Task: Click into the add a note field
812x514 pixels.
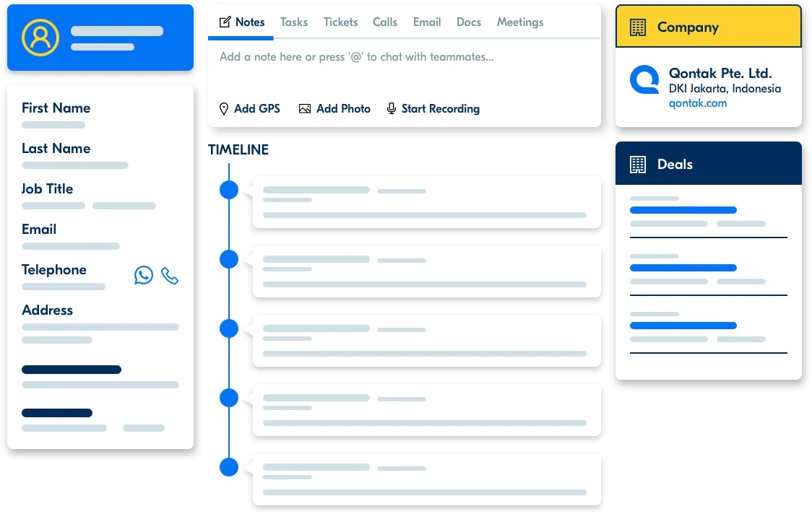Action: coord(356,57)
